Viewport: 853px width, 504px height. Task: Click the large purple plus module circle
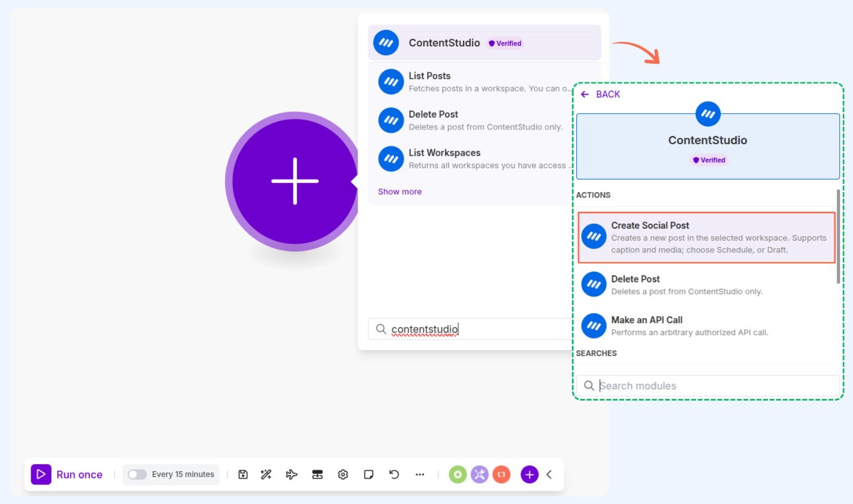tap(295, 181)
